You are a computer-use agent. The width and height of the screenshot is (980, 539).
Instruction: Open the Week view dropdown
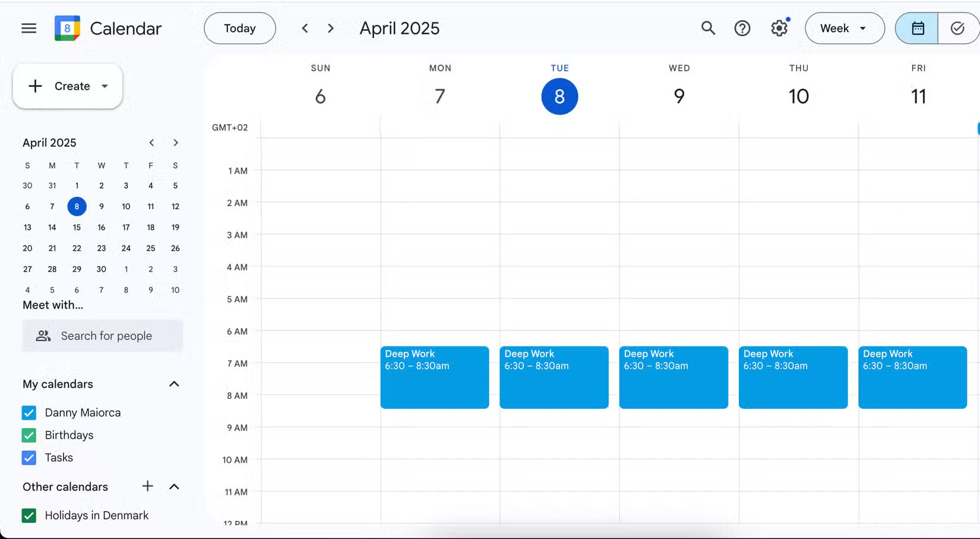[845, 28]
